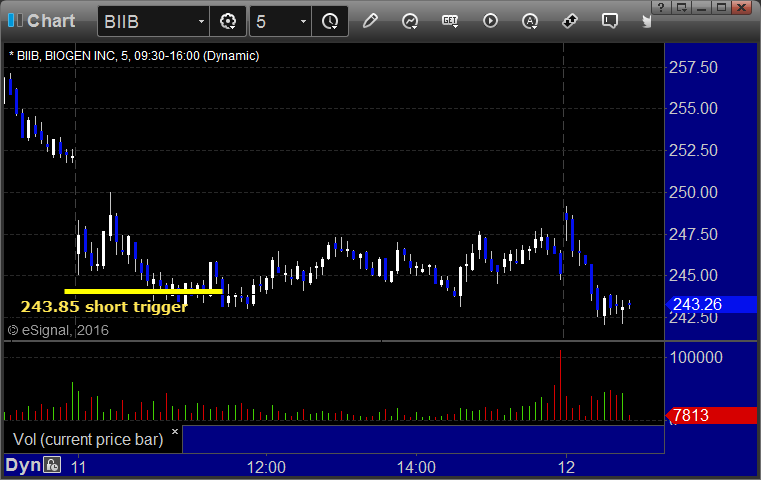Click the Chart window link bars icon
The image size is (761, 480).
tap(15, 20)
